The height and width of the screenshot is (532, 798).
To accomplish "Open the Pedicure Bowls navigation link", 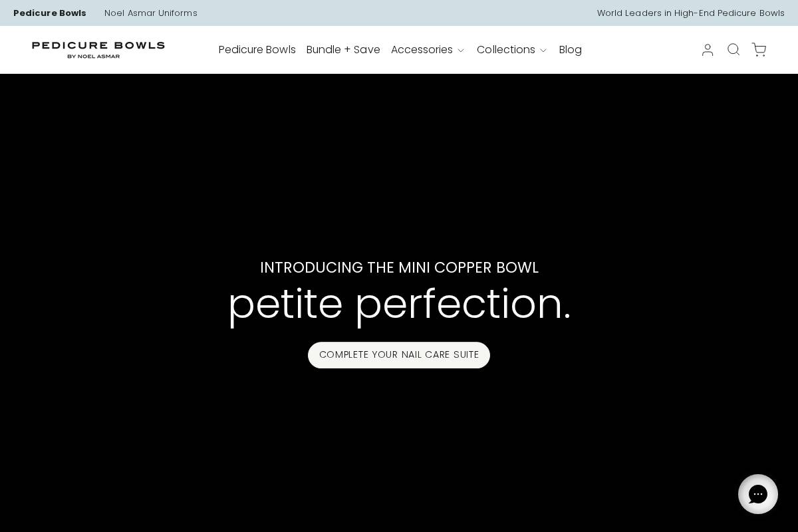I will [x=257, y=50].
